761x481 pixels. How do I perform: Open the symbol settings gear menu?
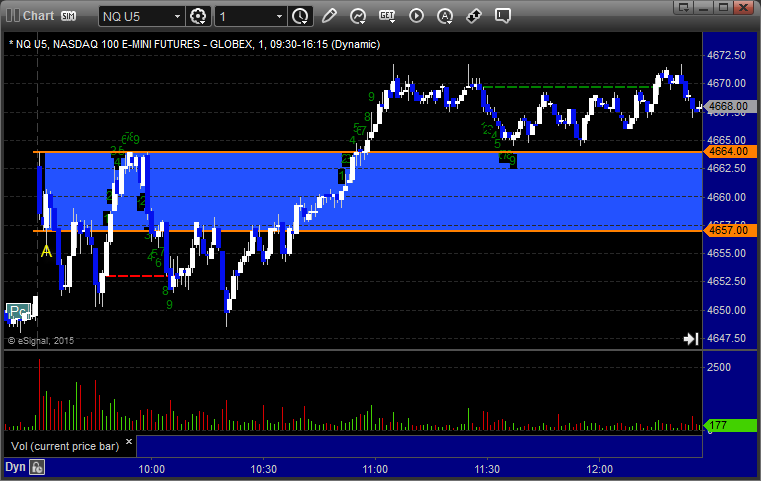pyautogui.click(x=198, y=16)
